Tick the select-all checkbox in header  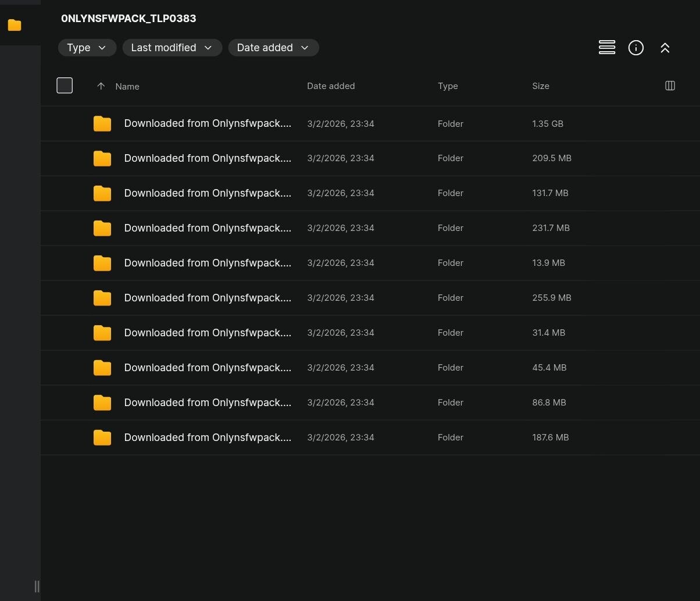pos(65,86)
